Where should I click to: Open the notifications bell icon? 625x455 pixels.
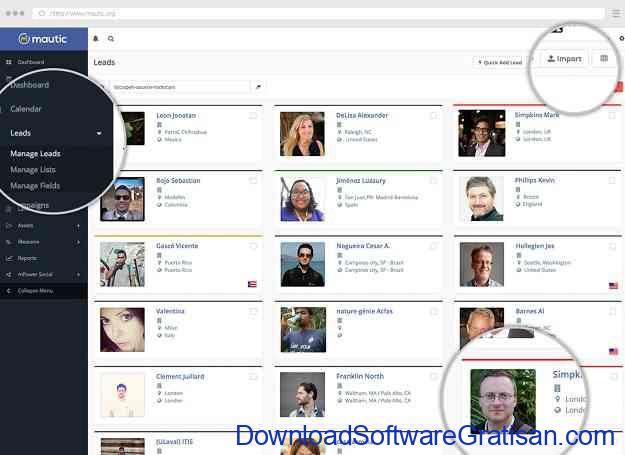pyautogui.click(x=96, y=39)
